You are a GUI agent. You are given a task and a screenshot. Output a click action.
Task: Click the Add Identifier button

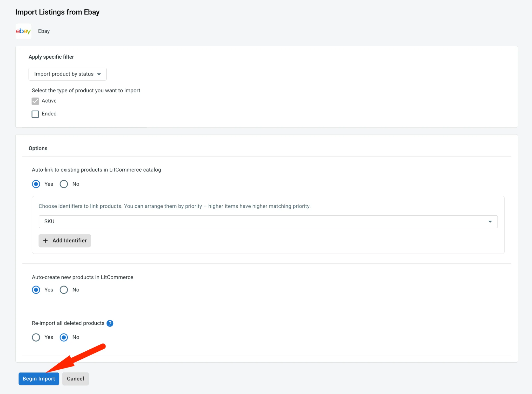65,241
